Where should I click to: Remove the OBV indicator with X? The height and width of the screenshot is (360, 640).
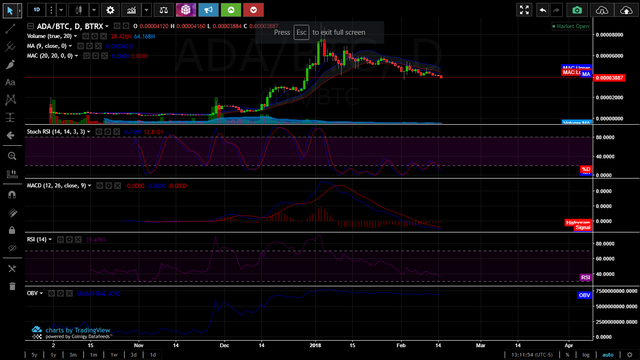click(69, 293)
